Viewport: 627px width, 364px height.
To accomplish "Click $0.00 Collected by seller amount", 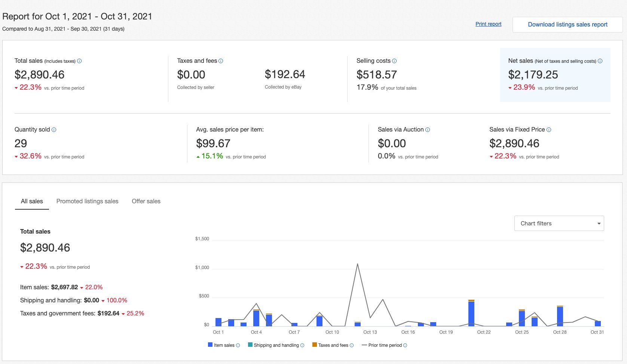I will point(191,75).
